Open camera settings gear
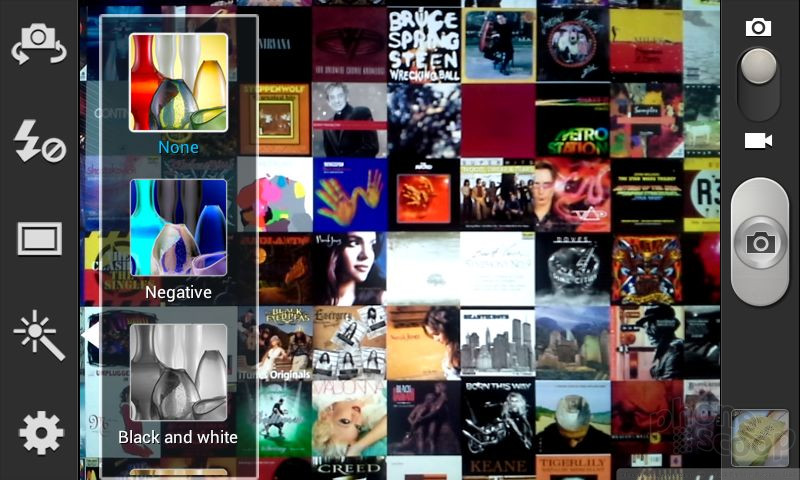 click(x=41, y=433)
